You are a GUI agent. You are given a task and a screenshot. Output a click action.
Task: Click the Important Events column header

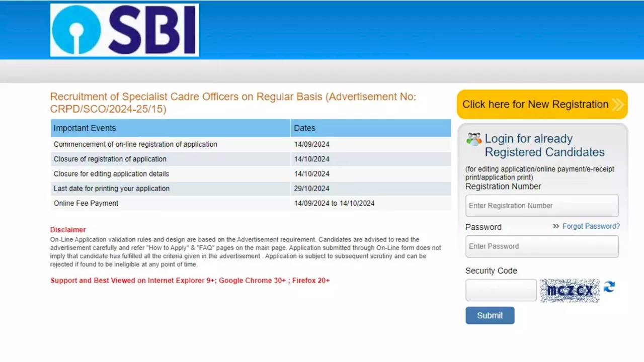(x=171, y=128)
